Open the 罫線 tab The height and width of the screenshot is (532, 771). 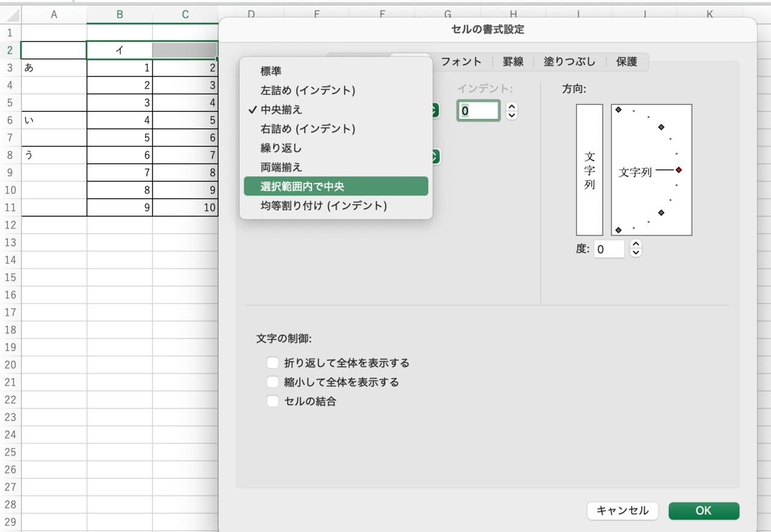(513, 61)
